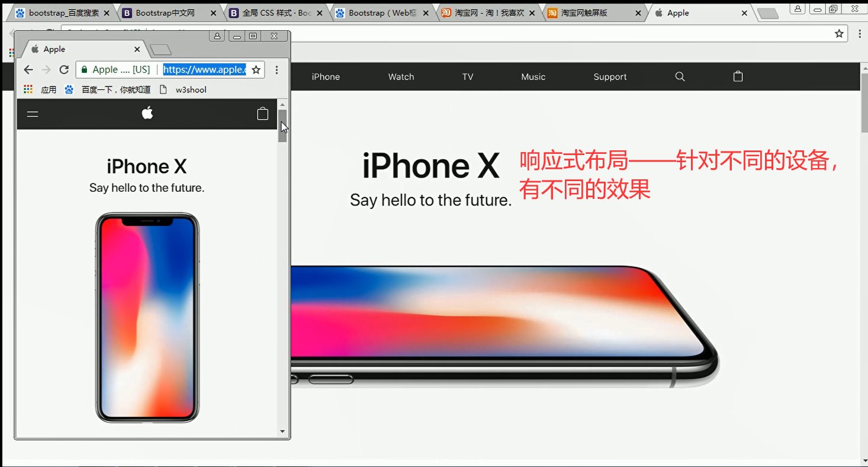
Task: Reload the page in small Apple window
Action: 64,70
